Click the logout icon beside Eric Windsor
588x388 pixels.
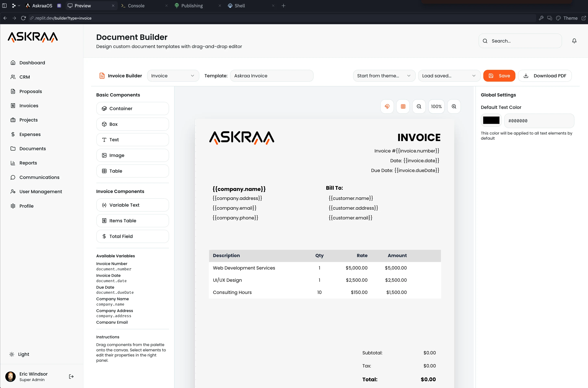pyautogui.click(x=71, y=376)
